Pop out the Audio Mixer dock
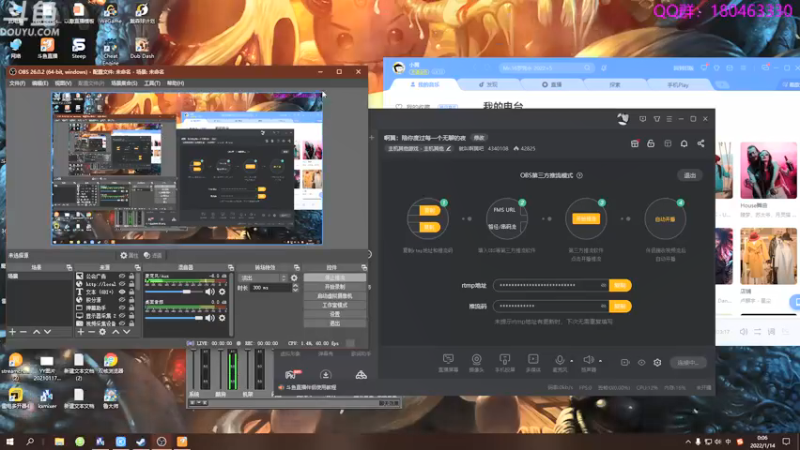This screenshot has height=450, width=800. point(231,267)
